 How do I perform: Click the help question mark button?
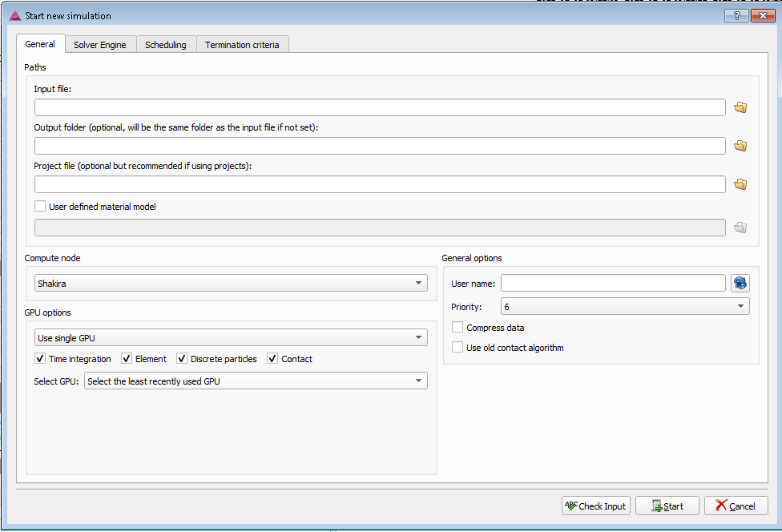[x=736, y=15]
